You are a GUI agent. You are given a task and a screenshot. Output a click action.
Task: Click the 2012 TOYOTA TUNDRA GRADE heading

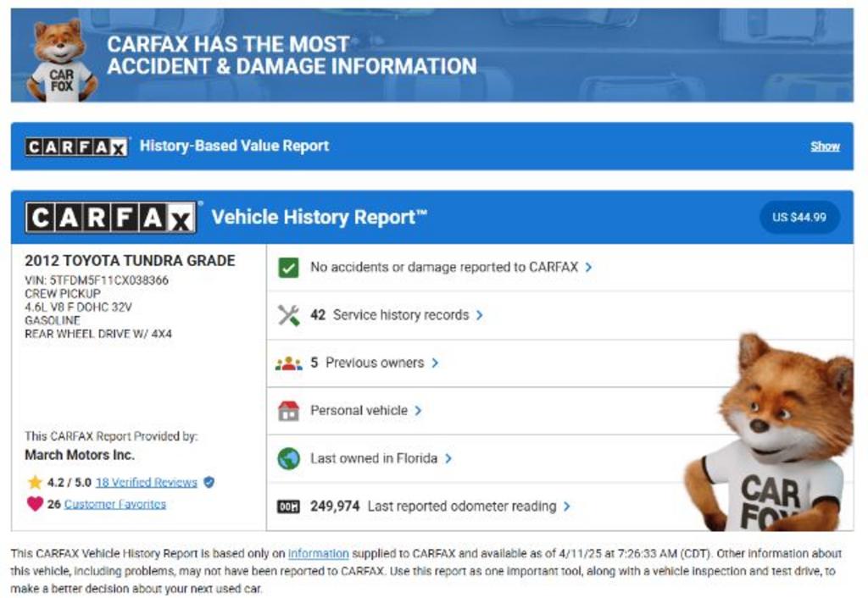130,261
